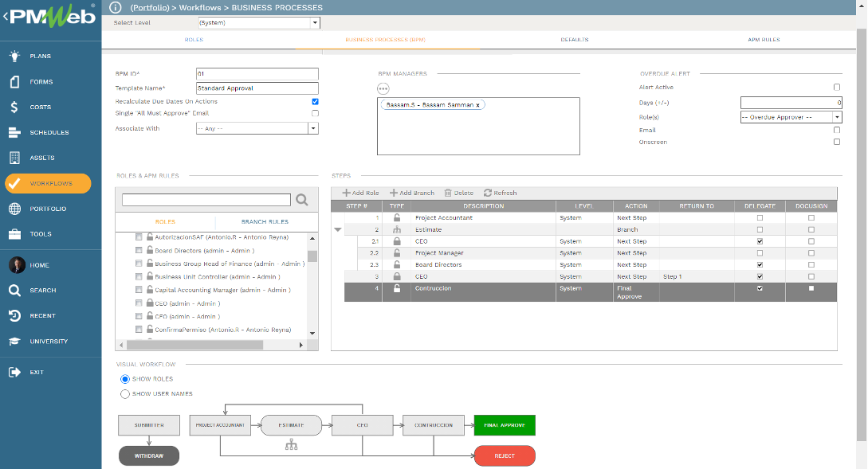Screen dimensions: 868x469
Task: Click the Delete step button
Action: point(459,193)
